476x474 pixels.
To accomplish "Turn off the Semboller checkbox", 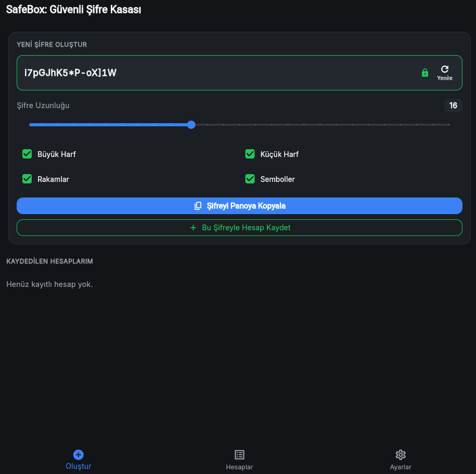I will pos(250,179).
